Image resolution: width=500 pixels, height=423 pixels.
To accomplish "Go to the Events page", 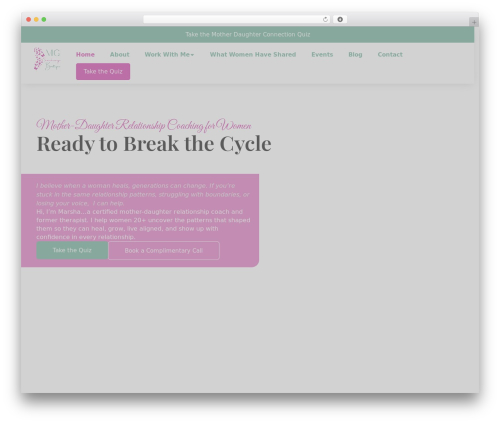I will 322,54.
